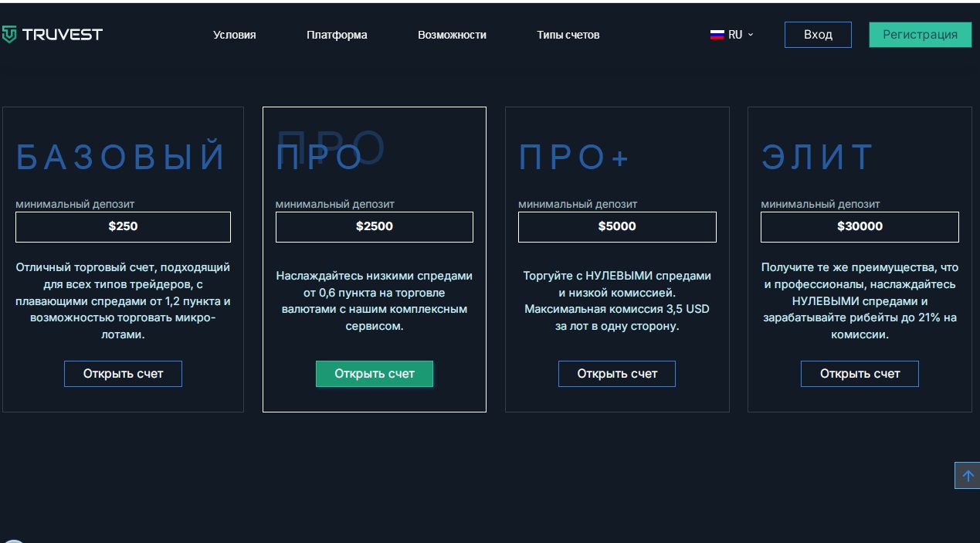Select the ЭЛИТ account heading
The image size is (980, 543).
click(817, 158)
